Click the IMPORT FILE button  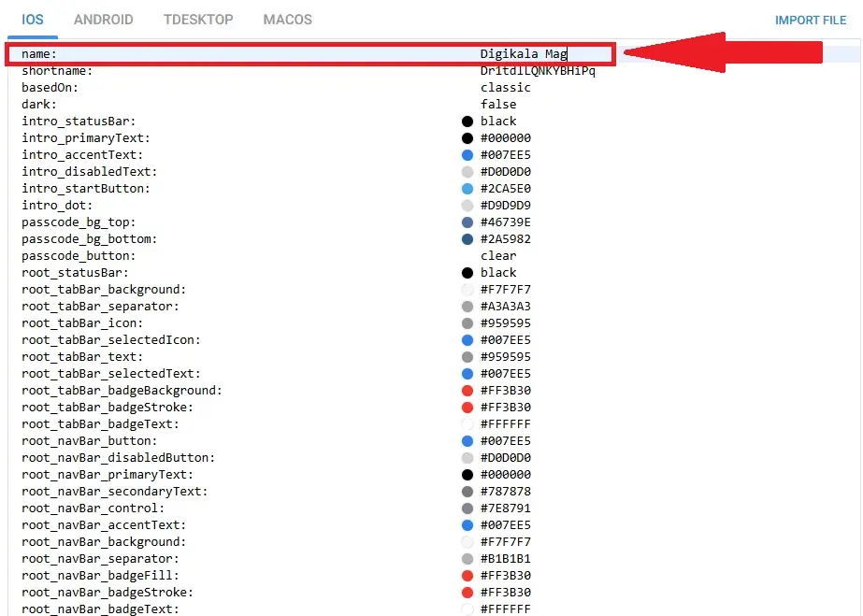click(x=810, y=21)
